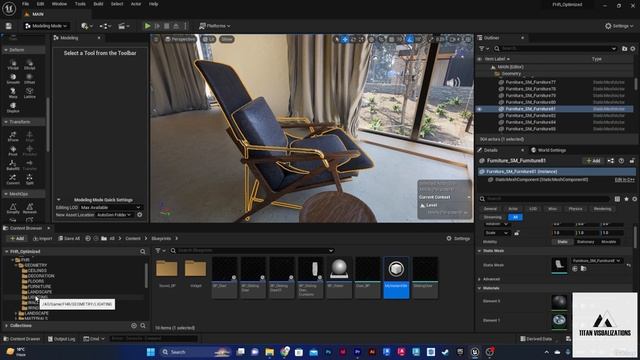Toggle the scale lock icon
The width and height of the screenshot is (640, 360).
click(517, 233)
